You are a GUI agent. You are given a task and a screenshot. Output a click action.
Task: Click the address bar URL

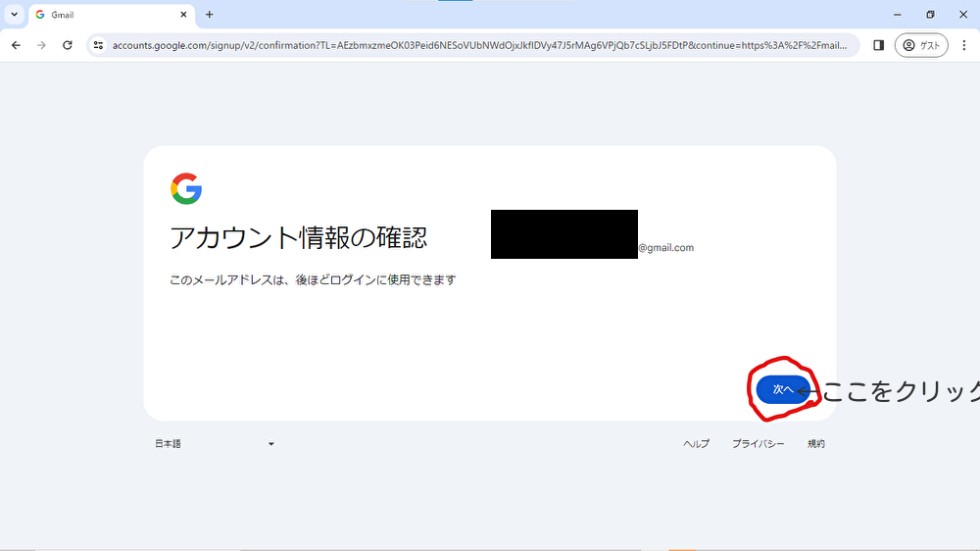click(x=479, y=45)
